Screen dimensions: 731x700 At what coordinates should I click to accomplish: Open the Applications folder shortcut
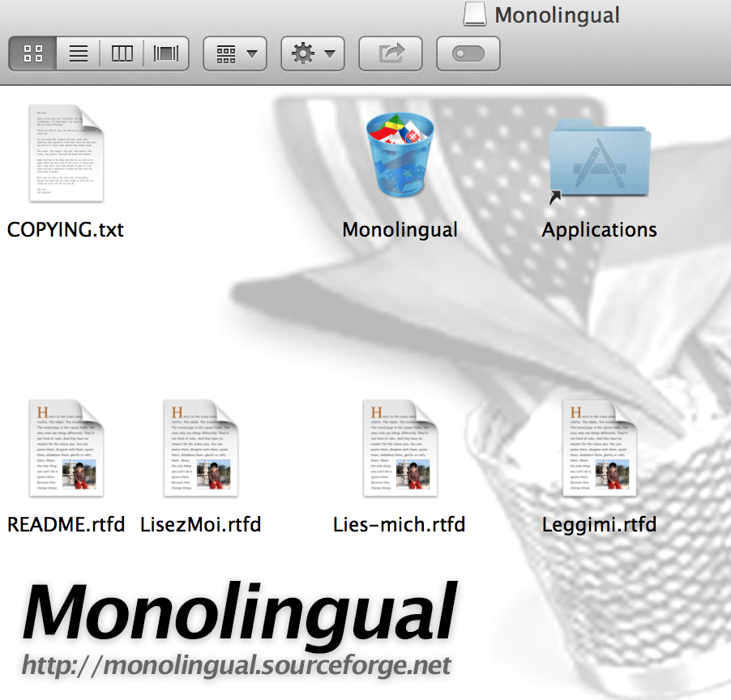[599, 157]
